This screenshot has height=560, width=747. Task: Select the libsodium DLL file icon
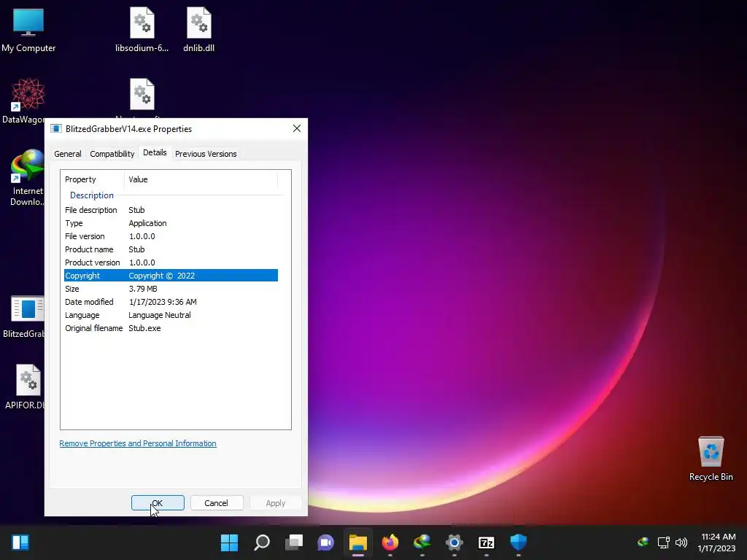point(142,29)
